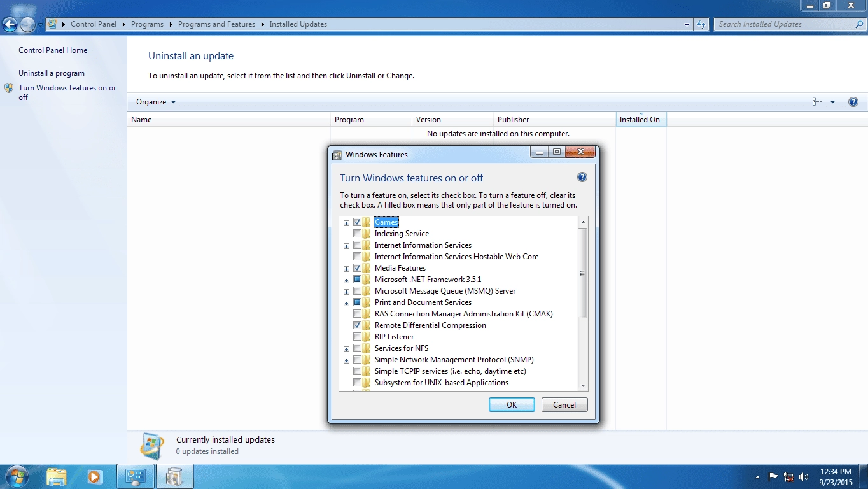Expand Internet Information Services node
This screenshot has width=868, height=489.
tap(346, 246)
